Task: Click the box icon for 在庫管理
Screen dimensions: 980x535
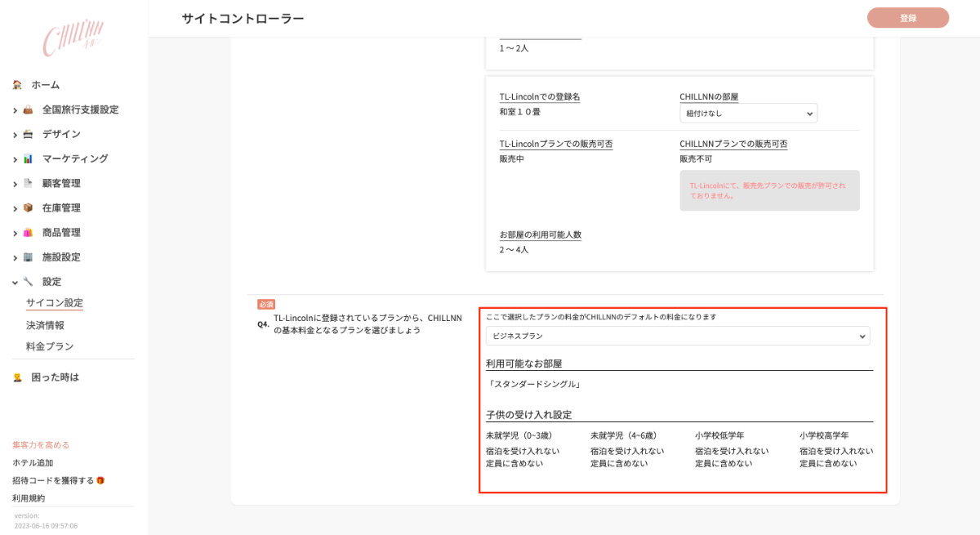Action: tap(28, 207)
